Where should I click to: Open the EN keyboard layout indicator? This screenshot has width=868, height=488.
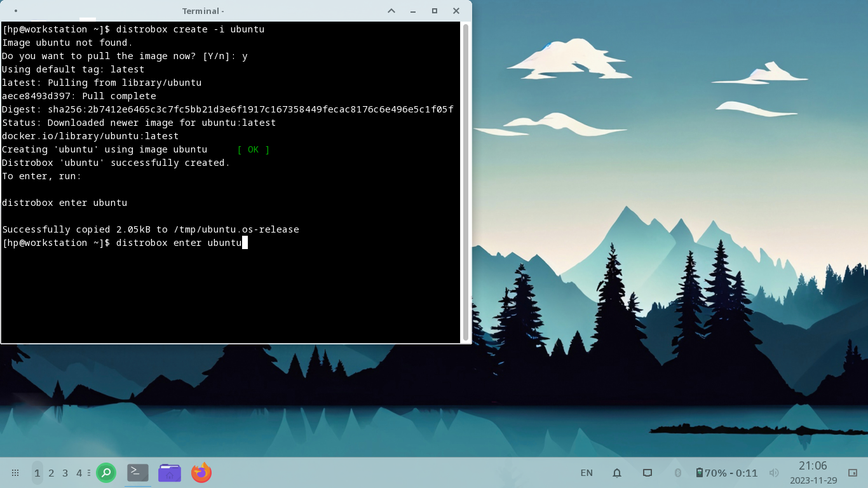pyautogui.click(x=587, y=473)
